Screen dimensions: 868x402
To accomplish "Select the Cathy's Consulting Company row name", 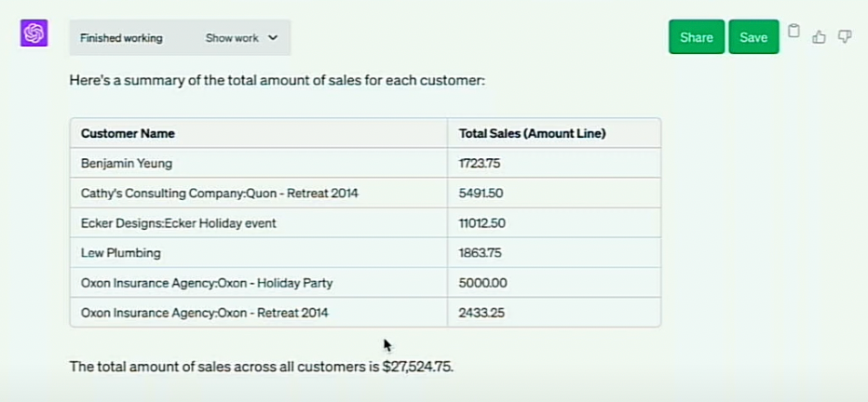I will click(219, 193).
